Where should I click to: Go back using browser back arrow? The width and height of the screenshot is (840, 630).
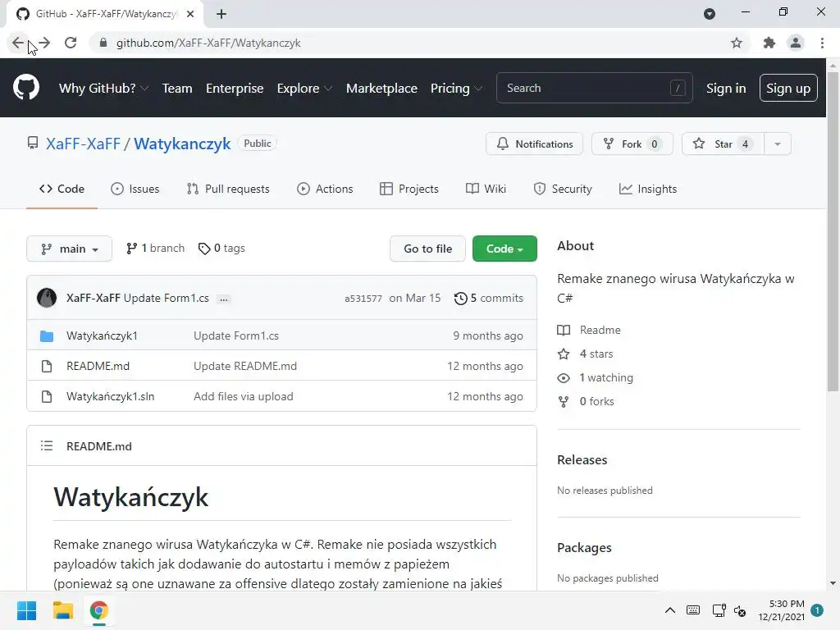tap(18, 43)
